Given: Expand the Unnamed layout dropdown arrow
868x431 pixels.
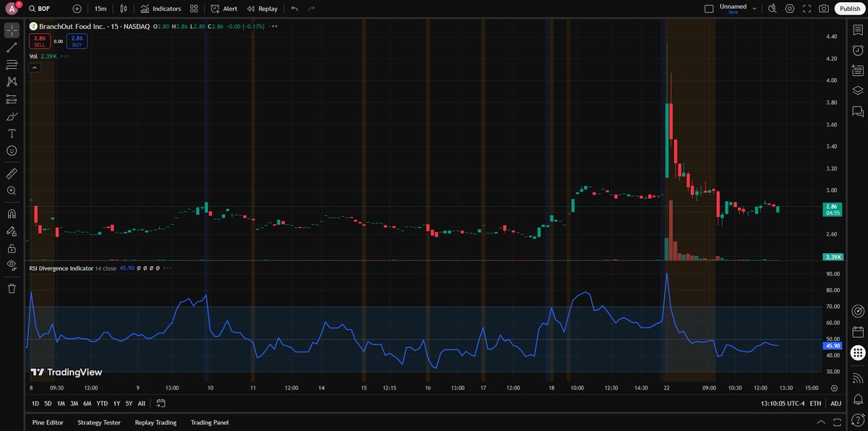Looking at the screenshot, I should click(x=754, y=9).
